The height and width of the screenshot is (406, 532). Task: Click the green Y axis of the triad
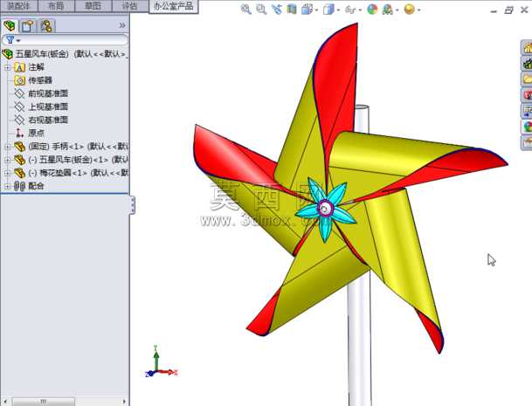click(x=156, y=360)
